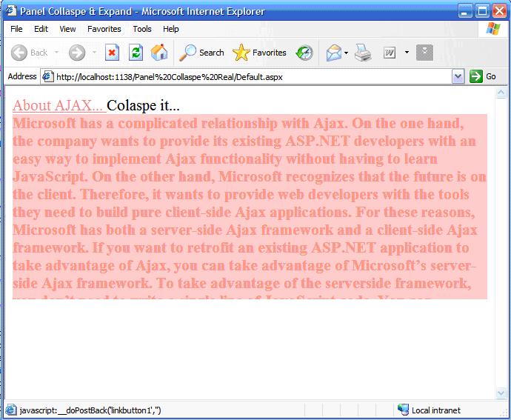This screenshot has width=511, height=420.
Task: Expand the address bar URL dropdown
Action: click(x=458, y=77)
